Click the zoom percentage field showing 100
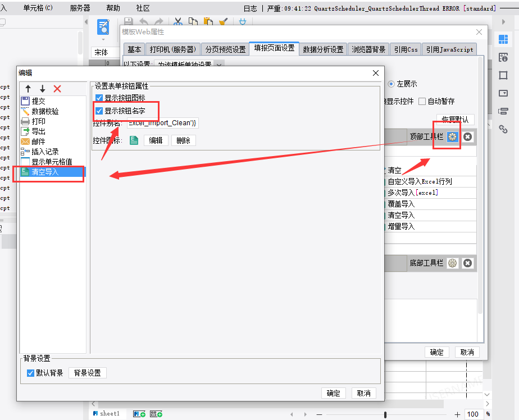The height and width of the screenshot is (420, 519). (473, 414)
